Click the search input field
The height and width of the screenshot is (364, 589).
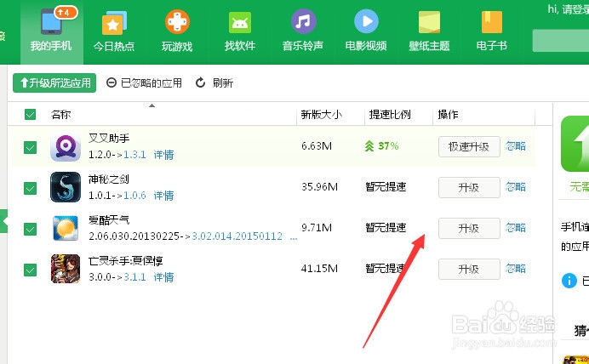[560, 41]
